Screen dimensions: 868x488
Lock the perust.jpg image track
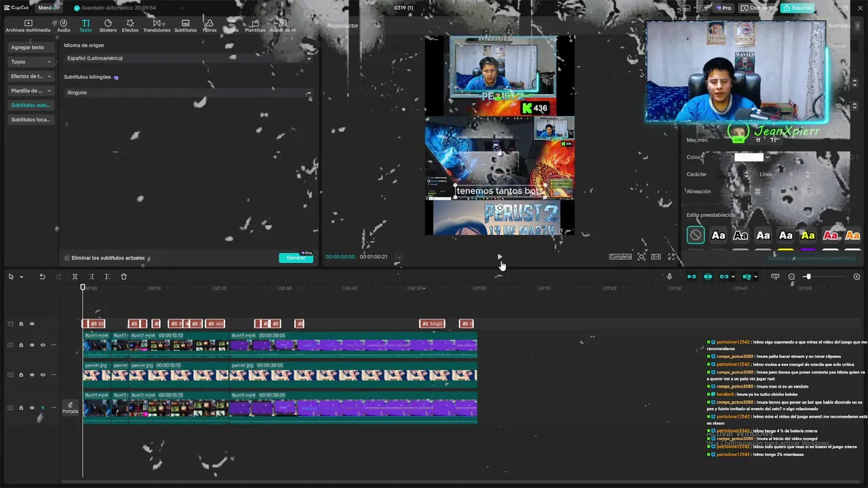tap(21, 375)
